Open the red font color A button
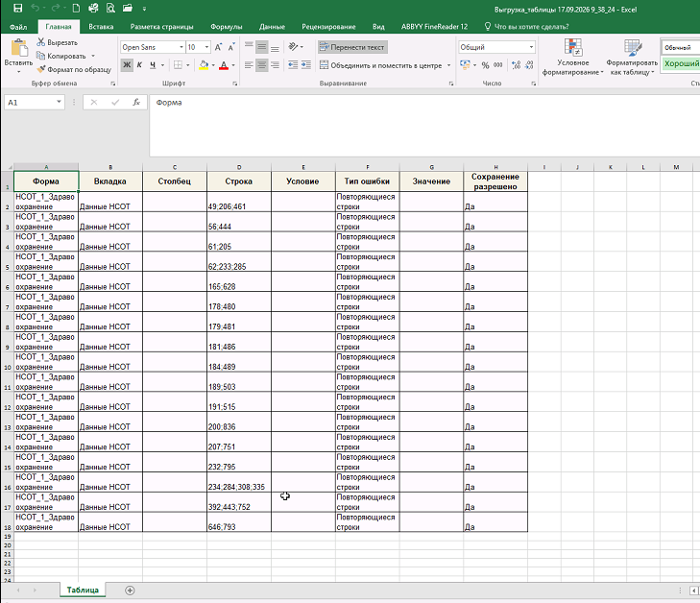 click(224, 65)
